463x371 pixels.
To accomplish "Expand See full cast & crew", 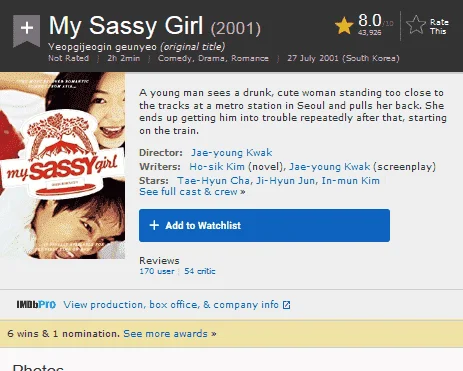I will [192, 192].
